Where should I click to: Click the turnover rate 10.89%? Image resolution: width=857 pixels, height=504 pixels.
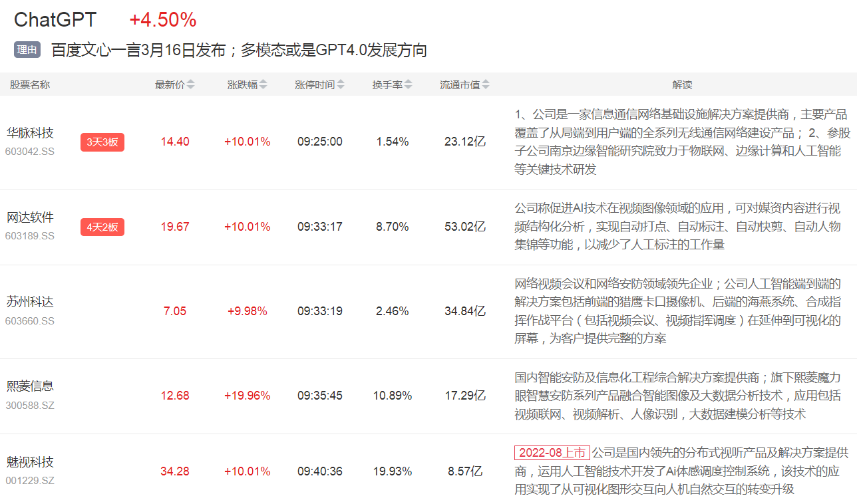[x=393, y=396]
